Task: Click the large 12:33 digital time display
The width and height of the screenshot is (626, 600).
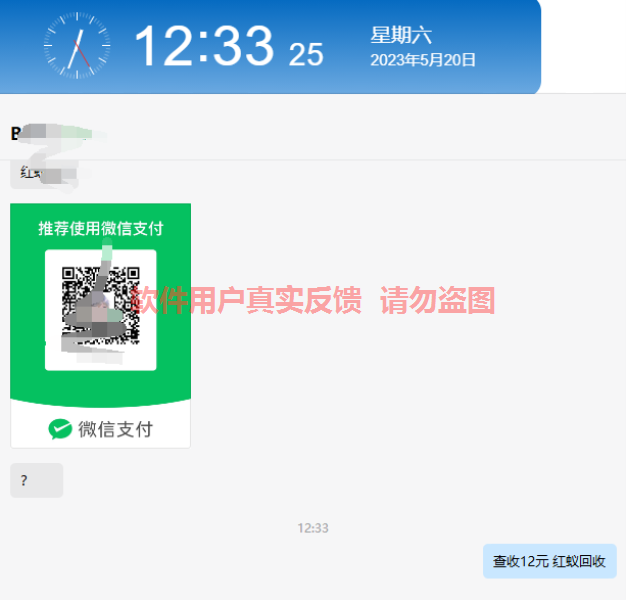Action: [x=204, y=45]
